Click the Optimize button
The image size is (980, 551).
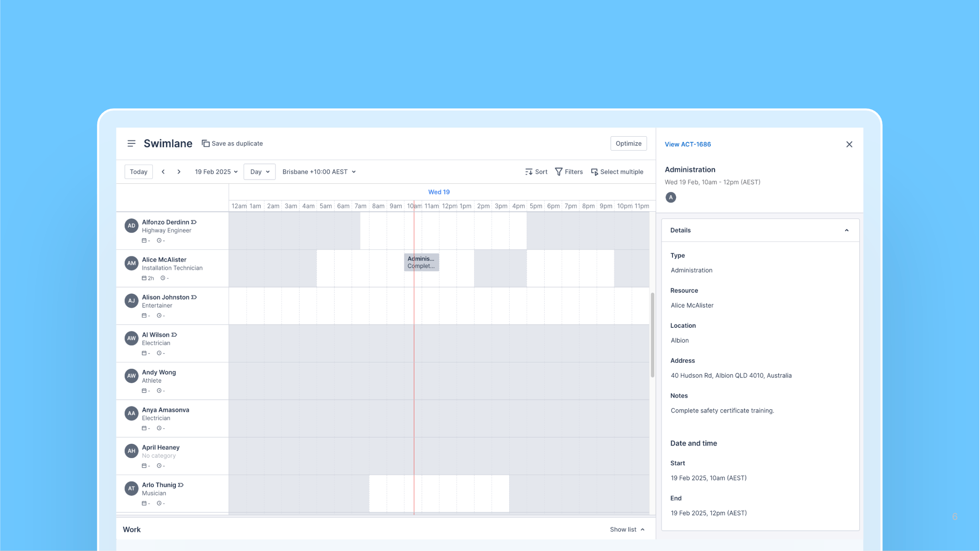pyautogui.click(x=628, y=144)
